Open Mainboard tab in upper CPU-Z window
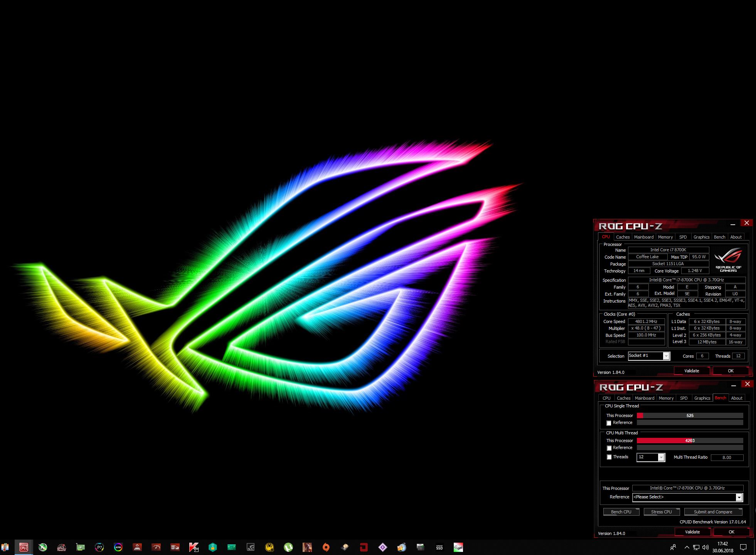Image resolution: width=756 pixels, height=555 pixels. 644,237
